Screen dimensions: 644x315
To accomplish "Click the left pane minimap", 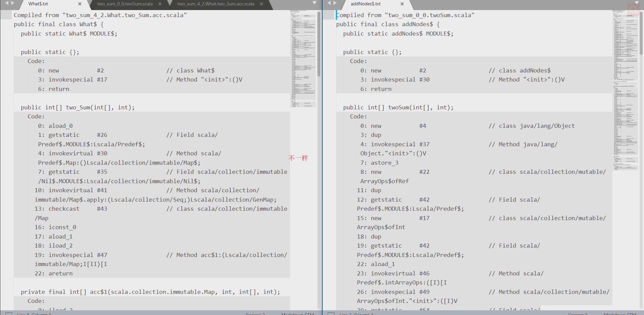I will coord(303,59).
